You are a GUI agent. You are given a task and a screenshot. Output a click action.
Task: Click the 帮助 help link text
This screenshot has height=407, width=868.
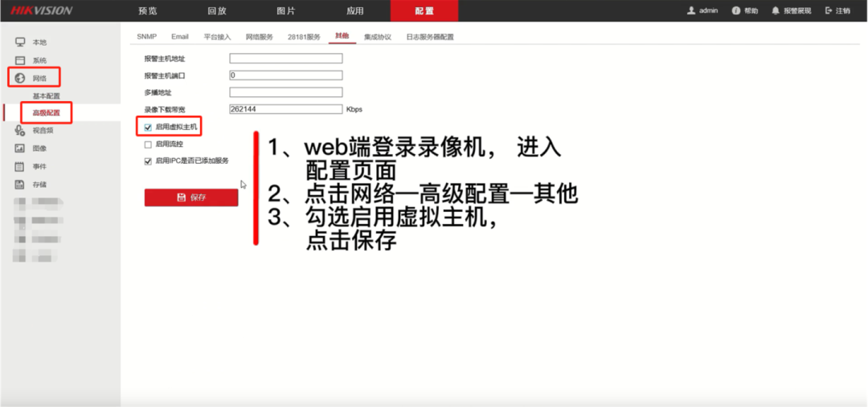coord(751,10)
